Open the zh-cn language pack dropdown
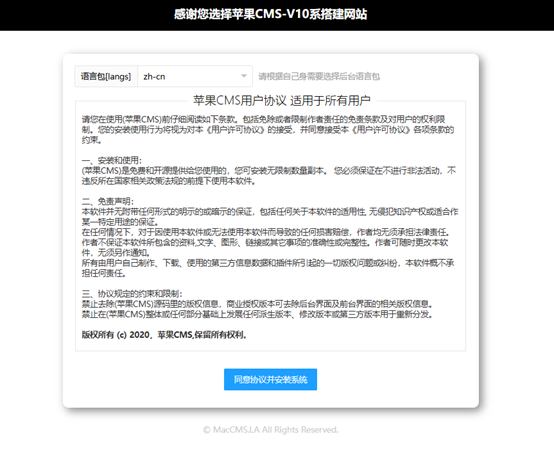 pyautogui.click(x=195, y=76)
